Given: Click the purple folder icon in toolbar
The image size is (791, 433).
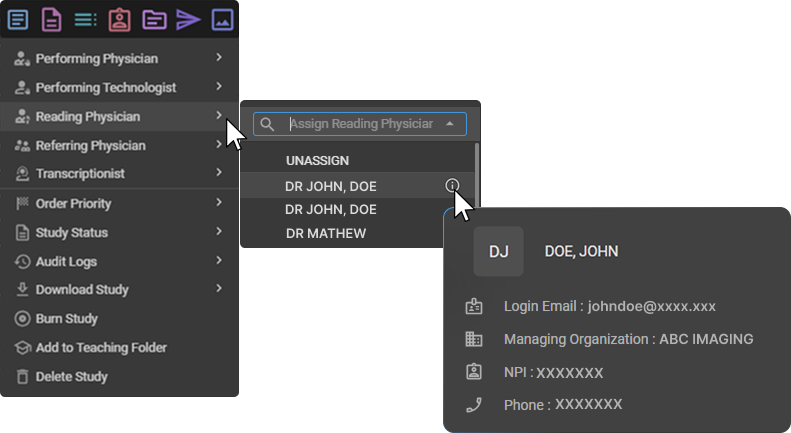Looking at the screenshot, I should (154, 20).
